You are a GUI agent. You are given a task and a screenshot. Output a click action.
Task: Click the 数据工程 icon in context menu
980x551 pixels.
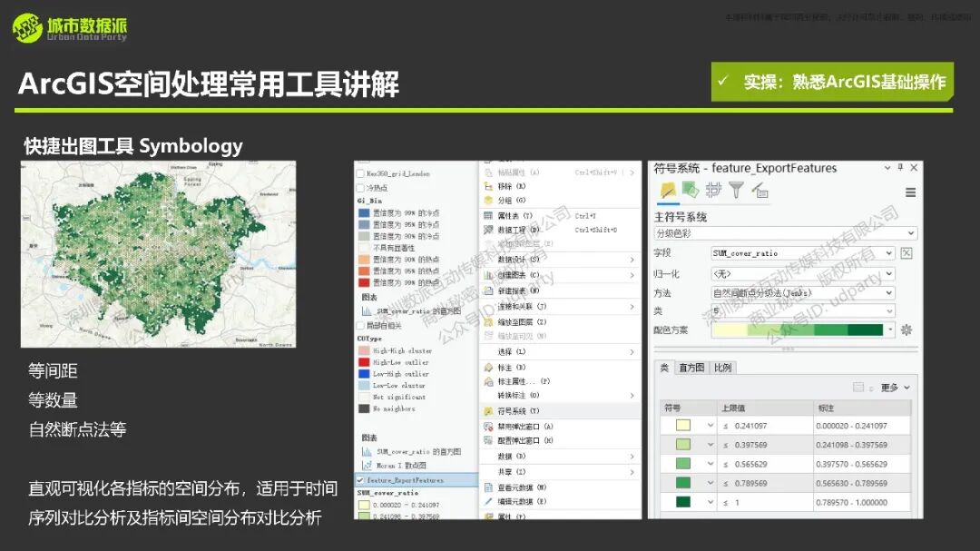click(x=489, y=231)
